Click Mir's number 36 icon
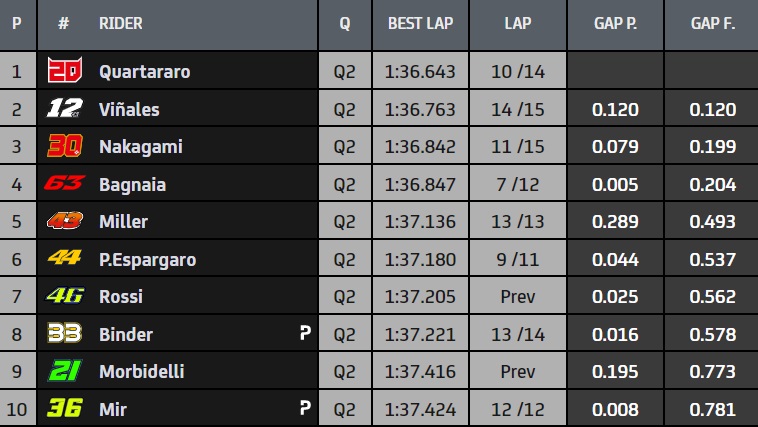Viewport: 758px width, 427px height. pos(64,408)
